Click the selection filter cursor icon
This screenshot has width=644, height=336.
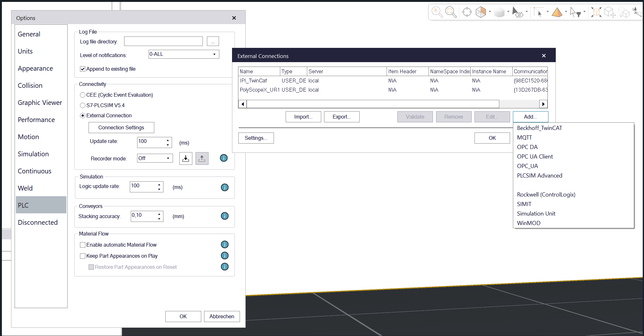(x=575, y=12)
